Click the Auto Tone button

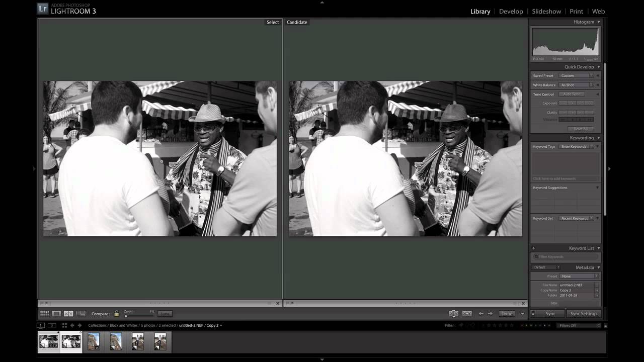(x=572, y=94)
